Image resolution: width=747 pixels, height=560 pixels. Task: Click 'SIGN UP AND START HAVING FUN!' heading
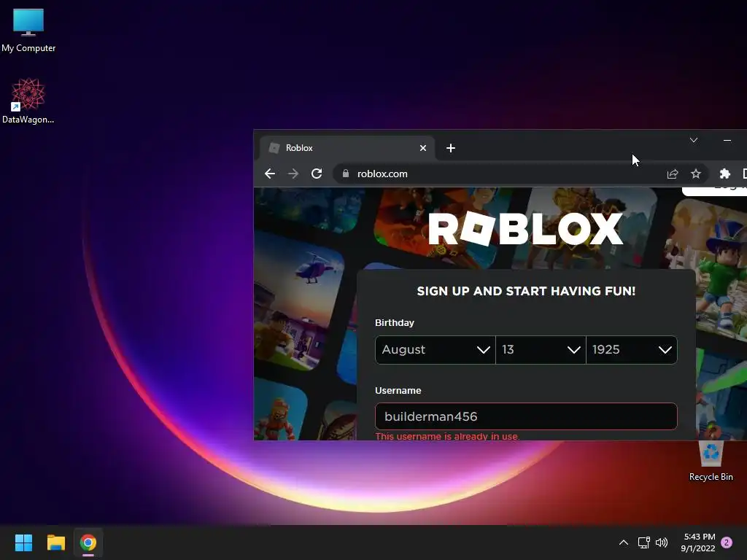tap(526, 291)
